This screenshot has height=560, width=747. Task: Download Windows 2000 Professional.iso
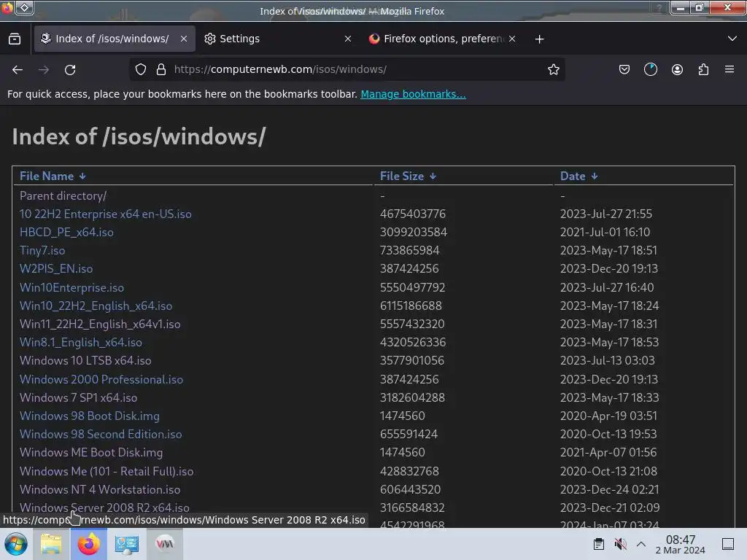click(x=101, y=379)
